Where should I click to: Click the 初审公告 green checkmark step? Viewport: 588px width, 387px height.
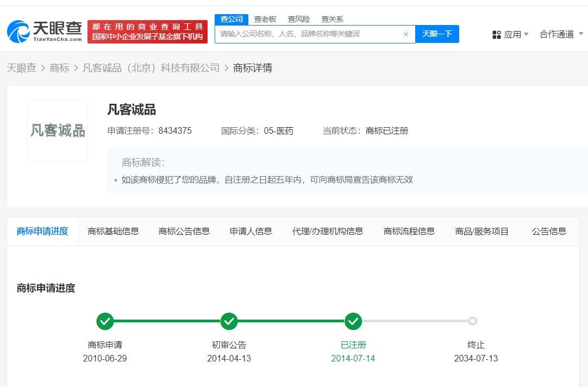pos(229,321)
